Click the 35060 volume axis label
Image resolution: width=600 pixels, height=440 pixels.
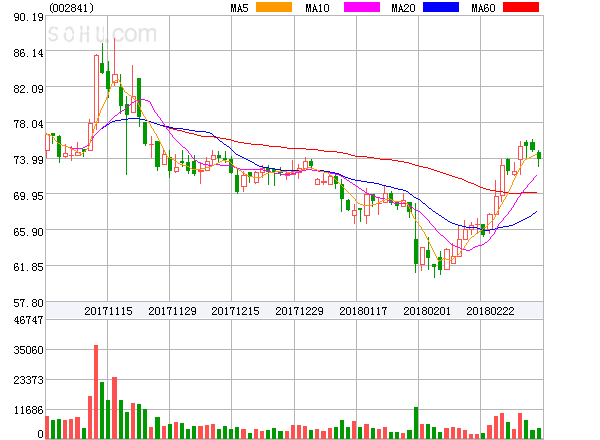coord(29,350)
